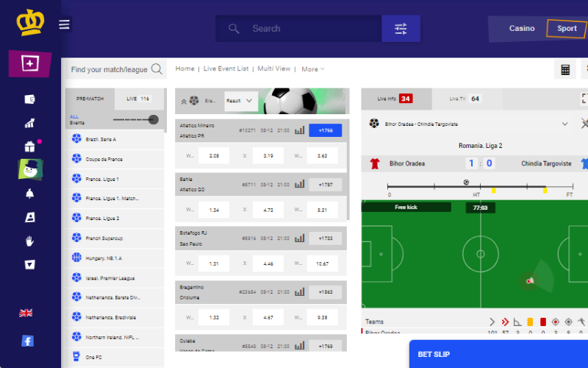This screenshot has height=368, width=588.
Task: Open the Facebook link icon
Action: click(x=27, y=341)
